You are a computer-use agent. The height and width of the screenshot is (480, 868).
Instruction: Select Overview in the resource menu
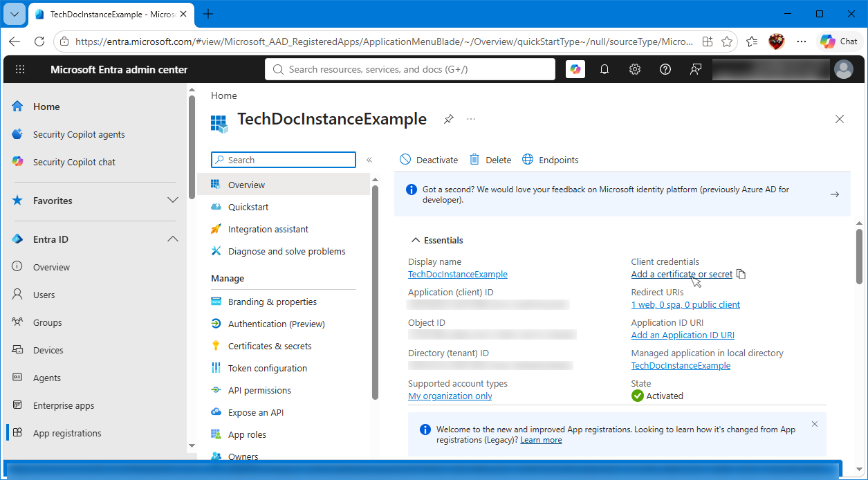pos(284,185)
